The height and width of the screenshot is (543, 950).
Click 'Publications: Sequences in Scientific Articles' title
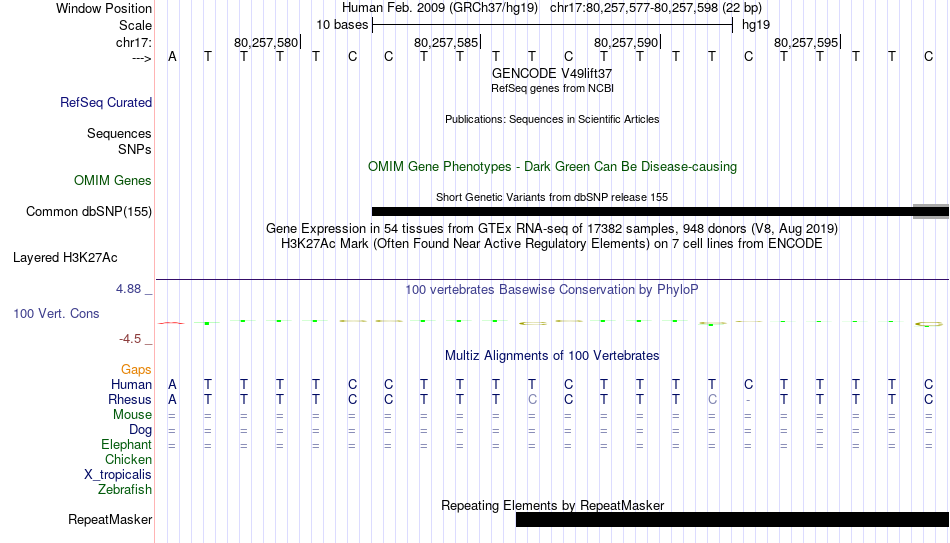click(x=552, y=119)
